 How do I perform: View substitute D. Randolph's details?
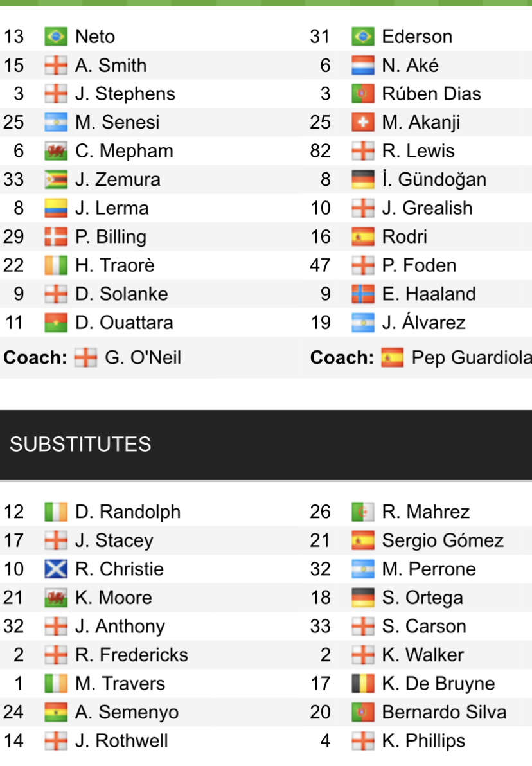(128, 512)
